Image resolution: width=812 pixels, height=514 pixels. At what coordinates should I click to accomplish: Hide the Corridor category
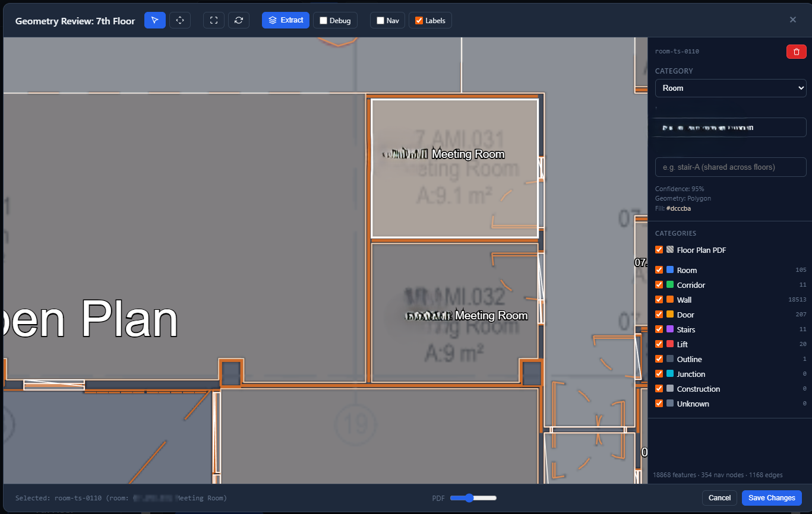[x=659, y=285]
